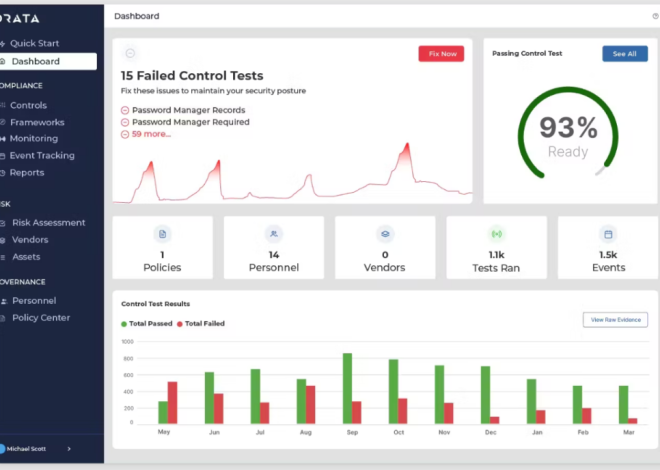This screenshot has width=660, height=470.
Task: Open Frameworks page
Action: click(x=37, y=122)
